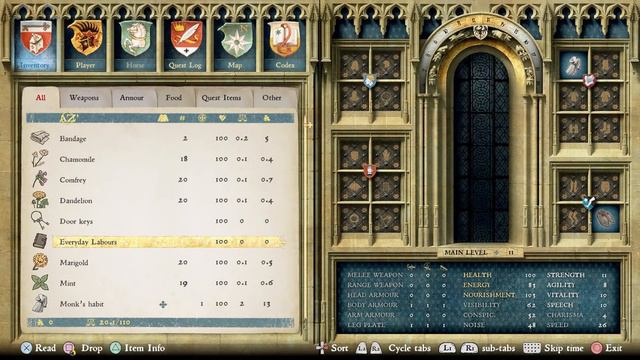The height and width of the screenshot is (360, 640).
Task: Open the Codex tab
Action: pyautogui.click(x=284, y=45)
